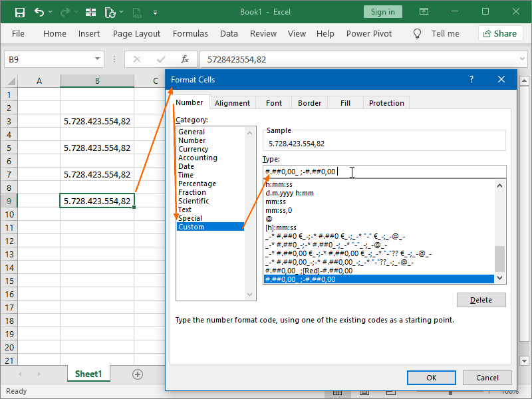Click the Save icon in Quick Access Toolbar
Screen dimensions: 532x399
[20, 11]
